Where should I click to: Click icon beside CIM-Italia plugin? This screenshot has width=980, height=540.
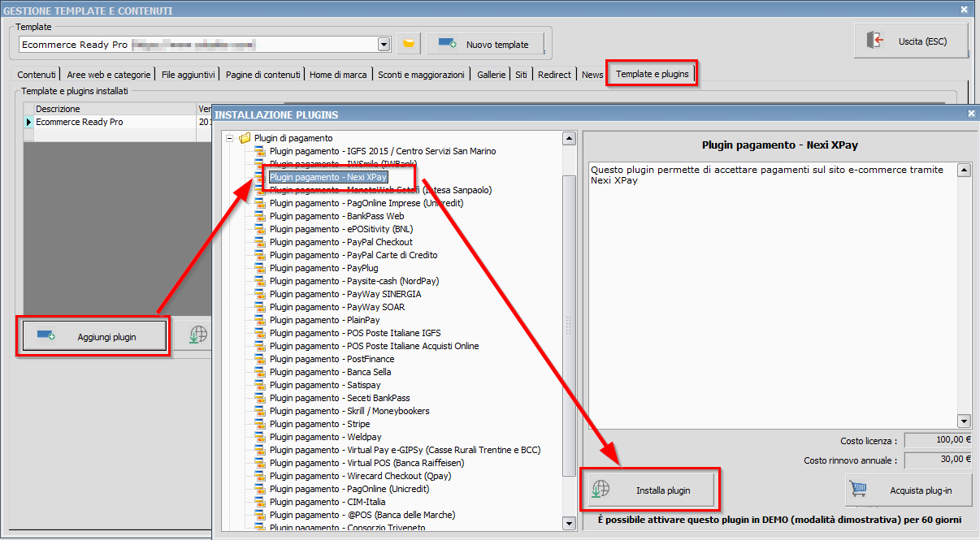260,502
